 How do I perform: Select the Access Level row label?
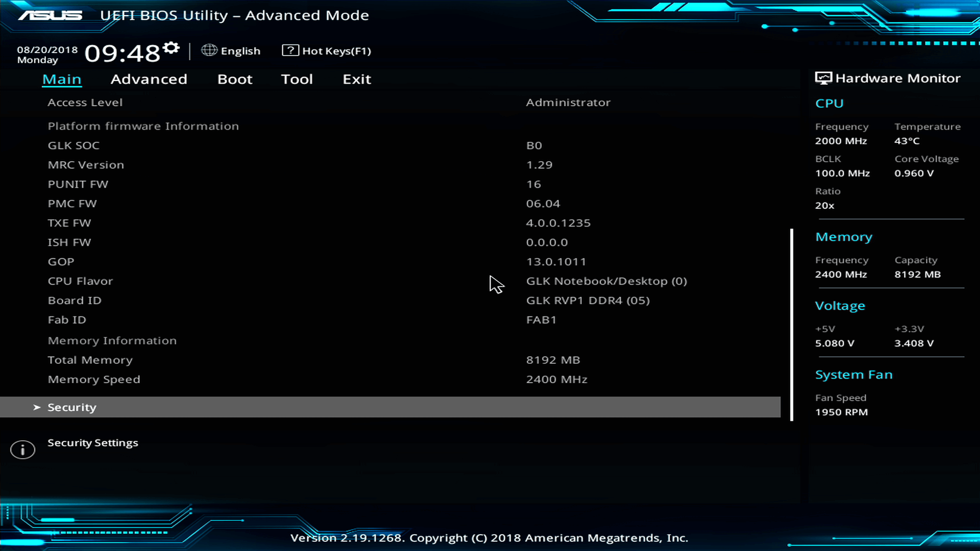(x=85, y=102)
